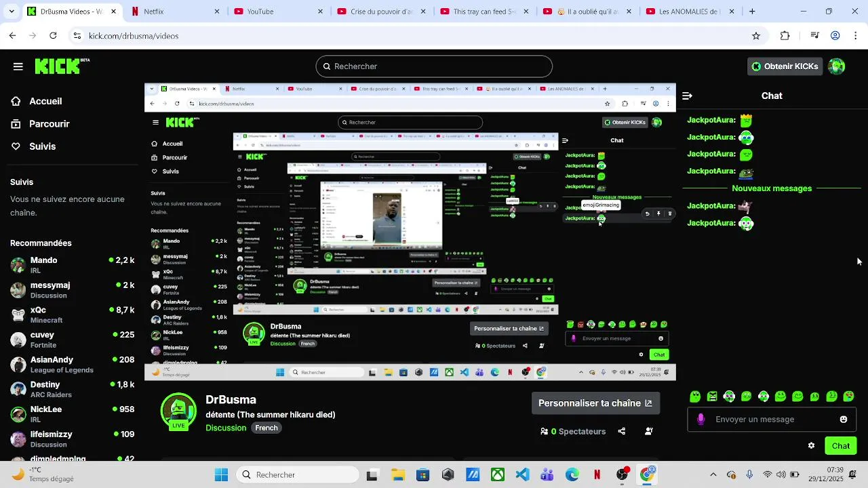Open a new browser tab with plus
868x488 pixels.
(x=752, y=12)
